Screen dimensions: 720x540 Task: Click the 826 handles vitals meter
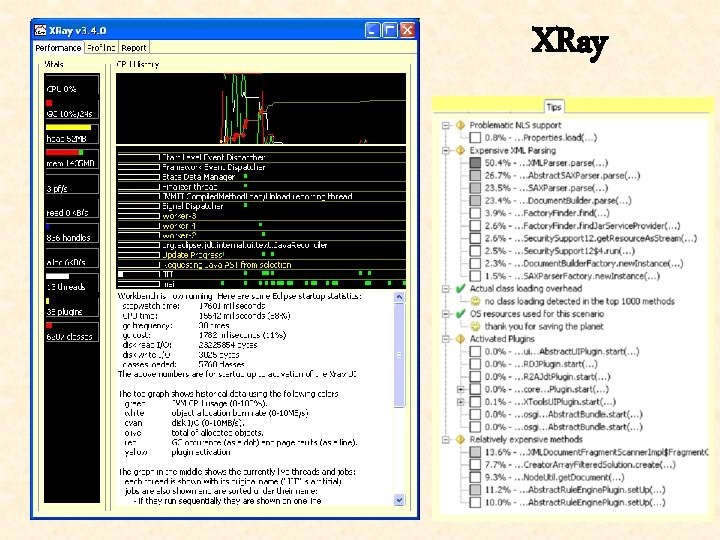[x=72, y=233]
